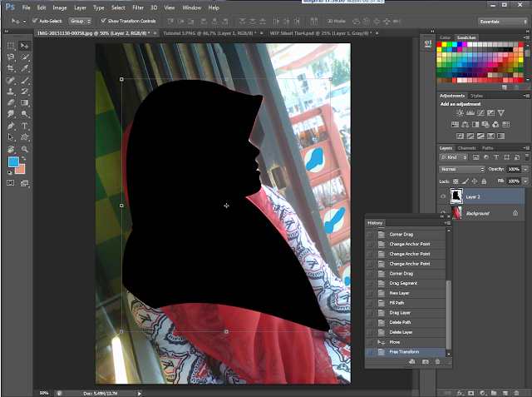Select the Clone Stamp tool
Image resolution: width=532 pixels, height=397 pixels.
coord(11,92)
